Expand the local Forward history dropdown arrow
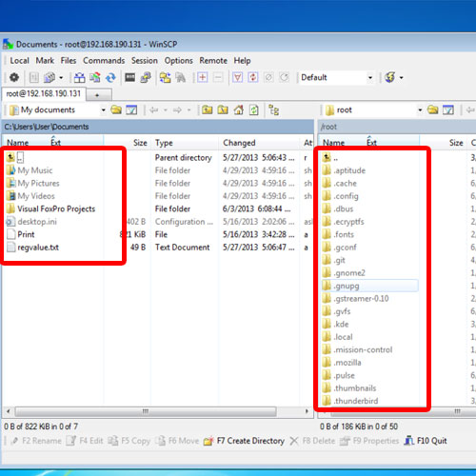 [188, 110]
